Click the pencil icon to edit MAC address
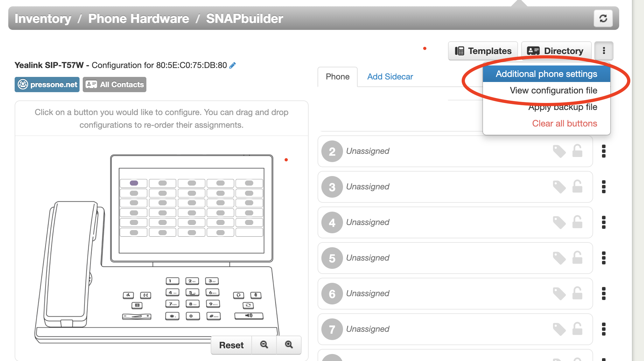Viewport: 644px width, 361px height. coord(233,65)
